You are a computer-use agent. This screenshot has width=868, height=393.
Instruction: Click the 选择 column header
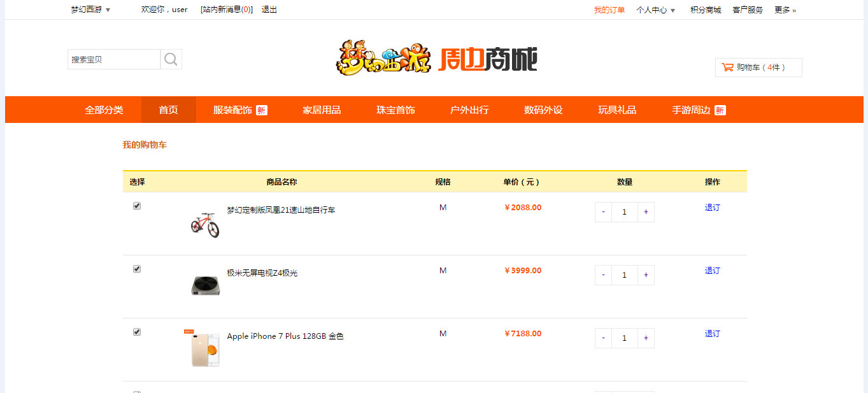pyautogui.click(x=137, y=182)
